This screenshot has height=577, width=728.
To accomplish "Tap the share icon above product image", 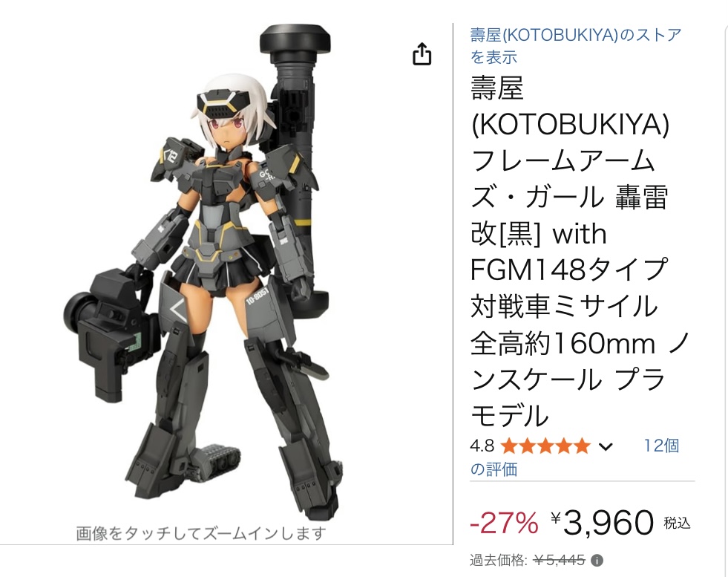I will (x=422, y=53).
